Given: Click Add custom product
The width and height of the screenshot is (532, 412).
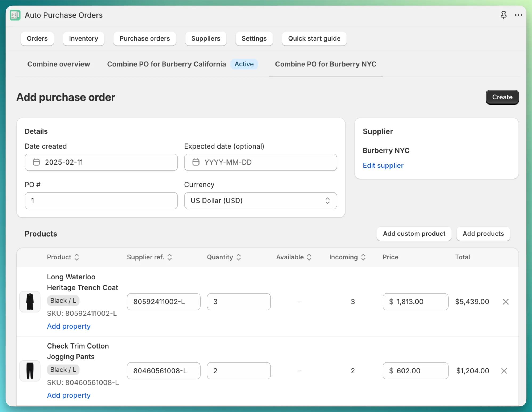Looking at the screenshot, I should coord(414,234).
